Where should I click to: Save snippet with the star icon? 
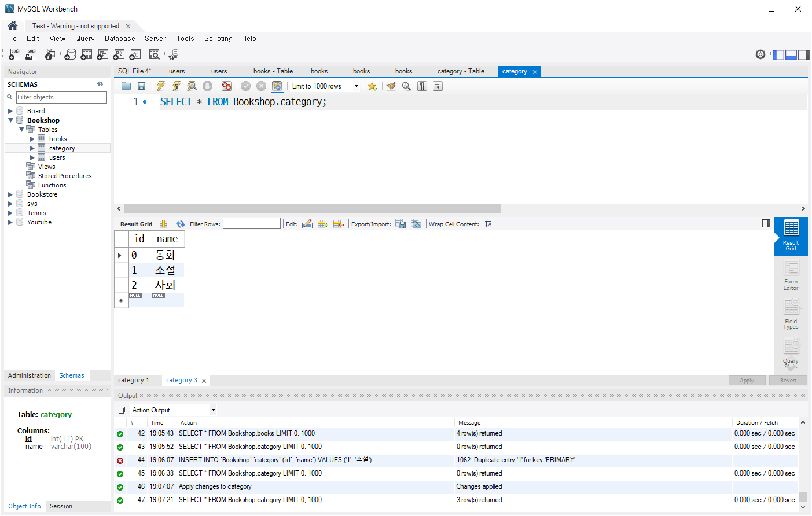pos(372,86)
